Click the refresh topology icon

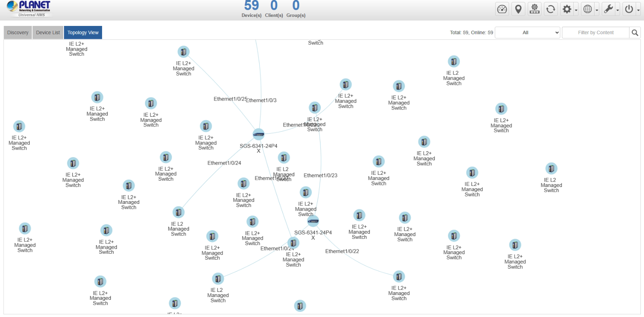pyautogui.click(x=551, y=9)
